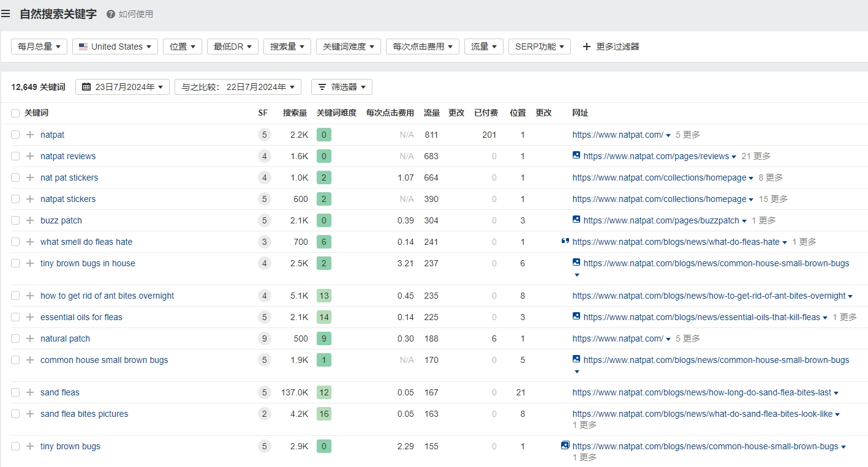Open compare date 22日7月2024年 selector
Image resolution: width=868 pixels, height=467 pixels.
[x=238, y=87]
